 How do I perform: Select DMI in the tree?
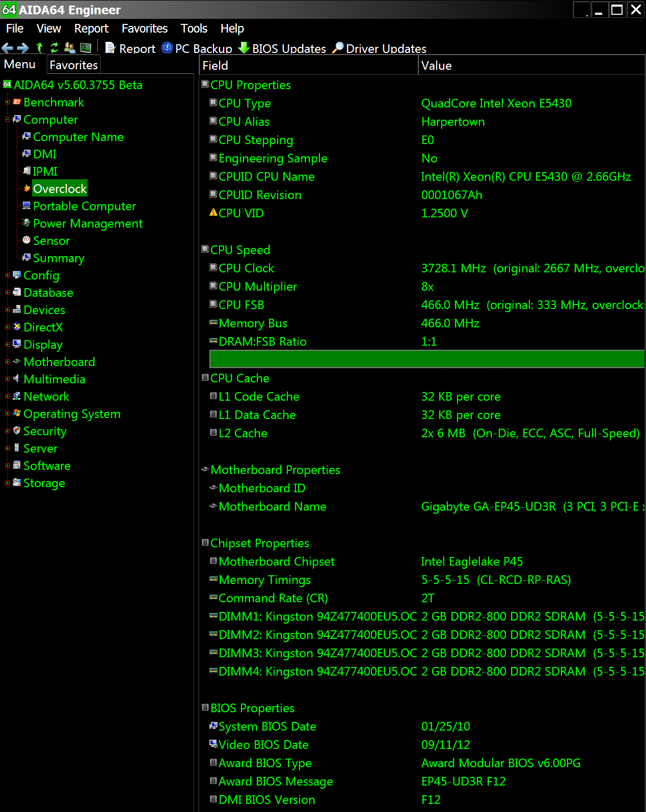45,154
